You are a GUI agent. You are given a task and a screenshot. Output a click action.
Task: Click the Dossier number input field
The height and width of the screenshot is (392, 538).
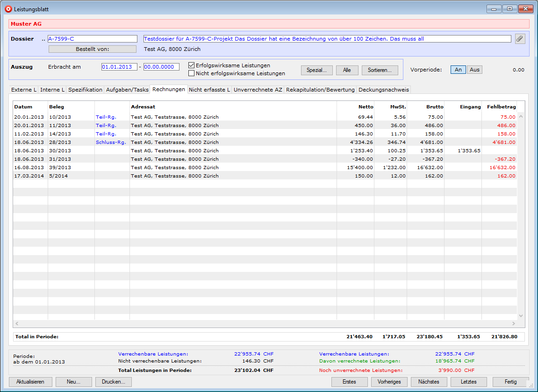pos(92,39)
